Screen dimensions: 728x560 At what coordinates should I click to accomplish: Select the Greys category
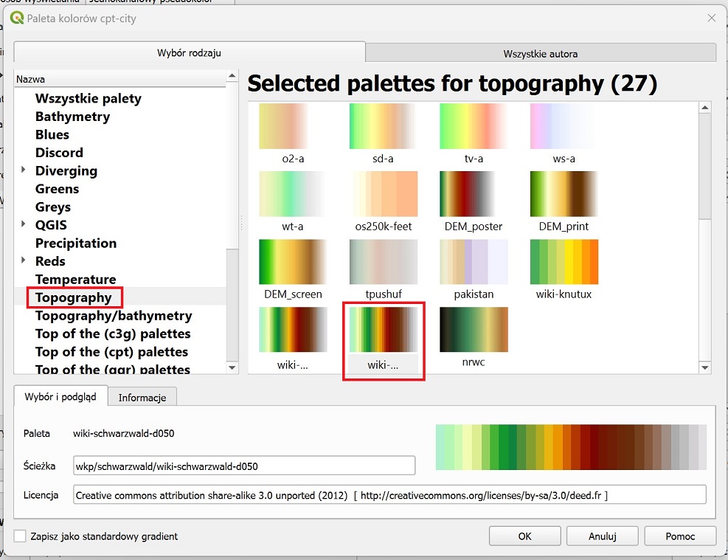click(53, 207)
